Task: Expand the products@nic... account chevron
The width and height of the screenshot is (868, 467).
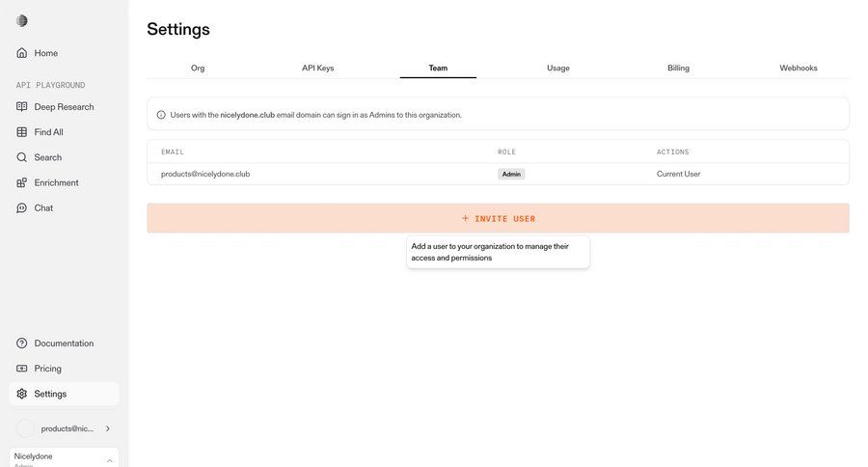Action: pos(107,428)
